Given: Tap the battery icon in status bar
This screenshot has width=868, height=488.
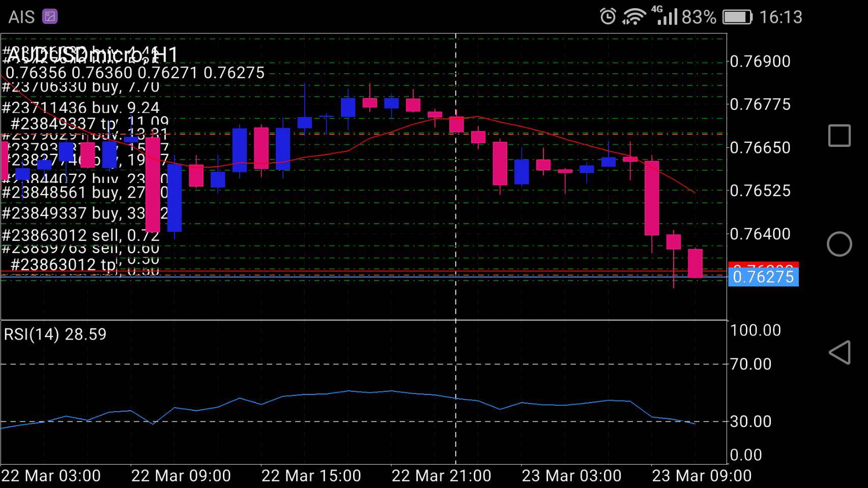Looking at the screenshot, I should [737, 17].
